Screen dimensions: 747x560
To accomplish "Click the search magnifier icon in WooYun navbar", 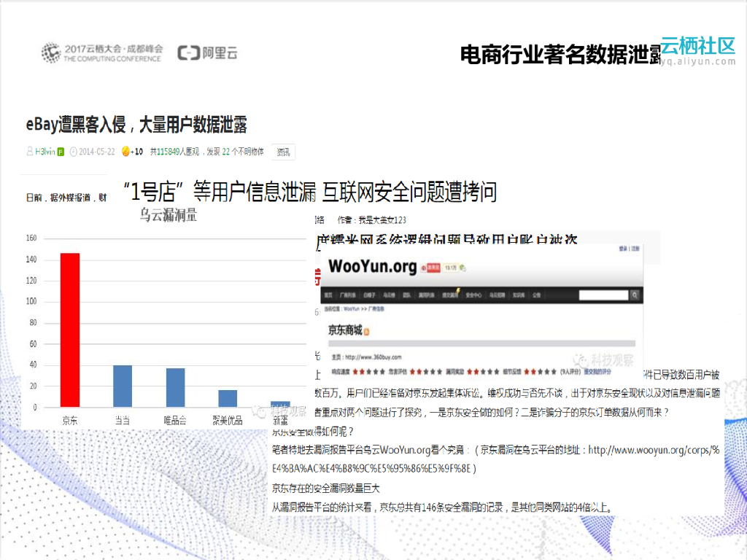I will (635, 295).
